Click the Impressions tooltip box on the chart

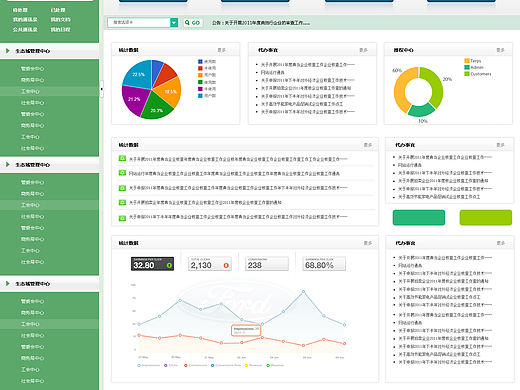click(x=246, y=330)
